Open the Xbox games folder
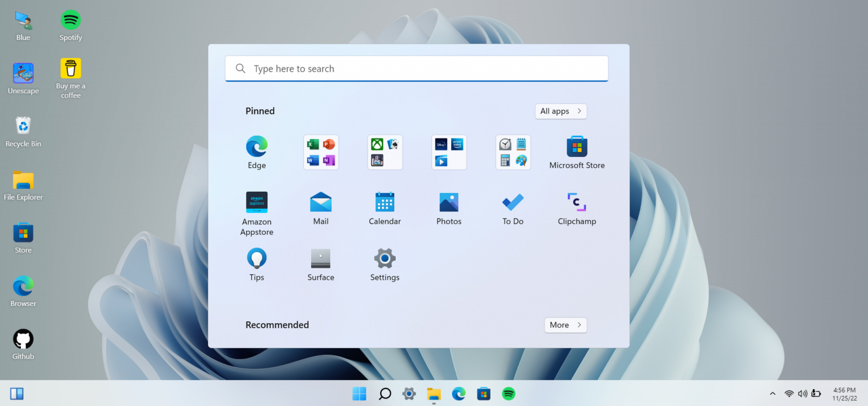This screenshot has height=406, width=868. tap(385, 152)
